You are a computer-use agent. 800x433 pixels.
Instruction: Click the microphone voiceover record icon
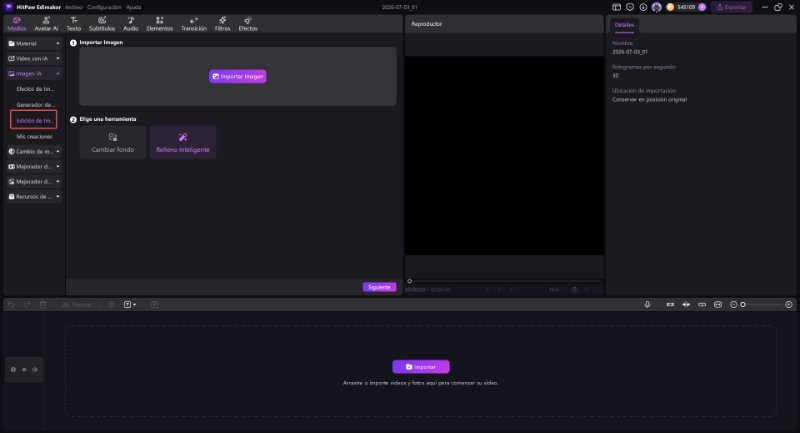tap(647, 304)
